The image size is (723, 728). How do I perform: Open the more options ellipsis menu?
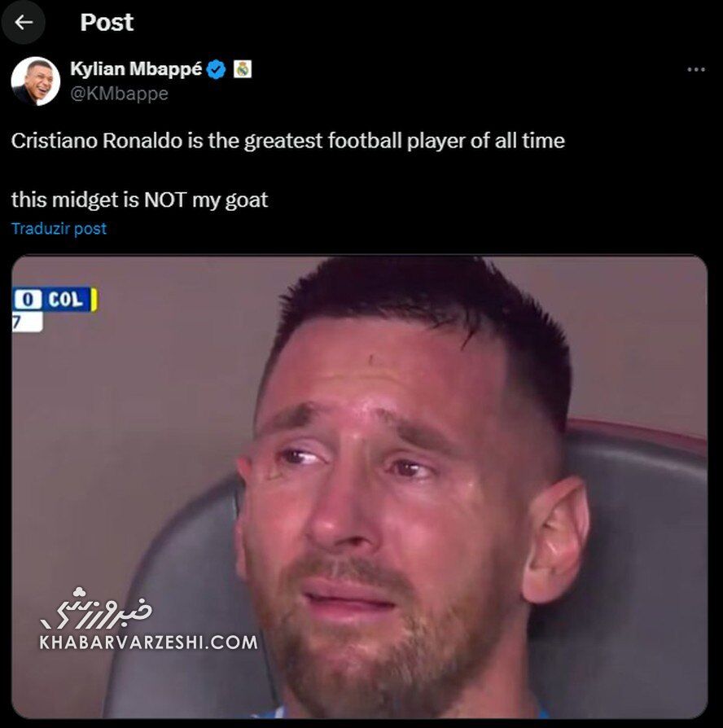tap(695, 70)
